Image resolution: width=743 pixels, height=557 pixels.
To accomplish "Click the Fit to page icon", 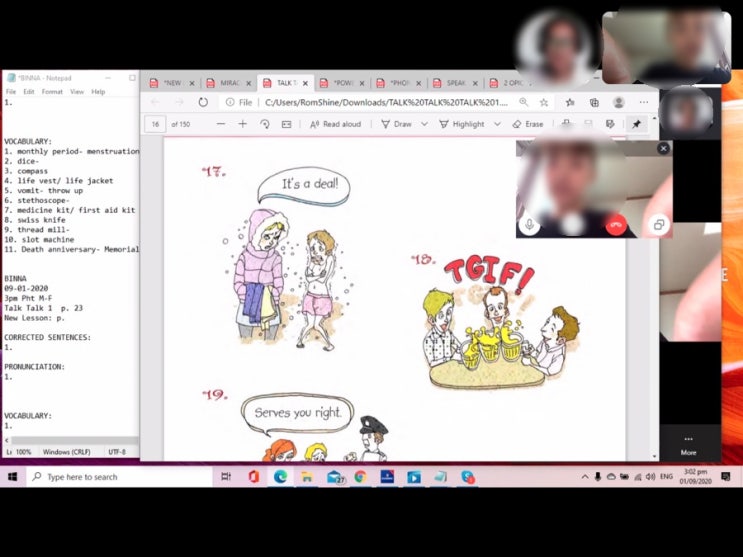I will (286, 124).
